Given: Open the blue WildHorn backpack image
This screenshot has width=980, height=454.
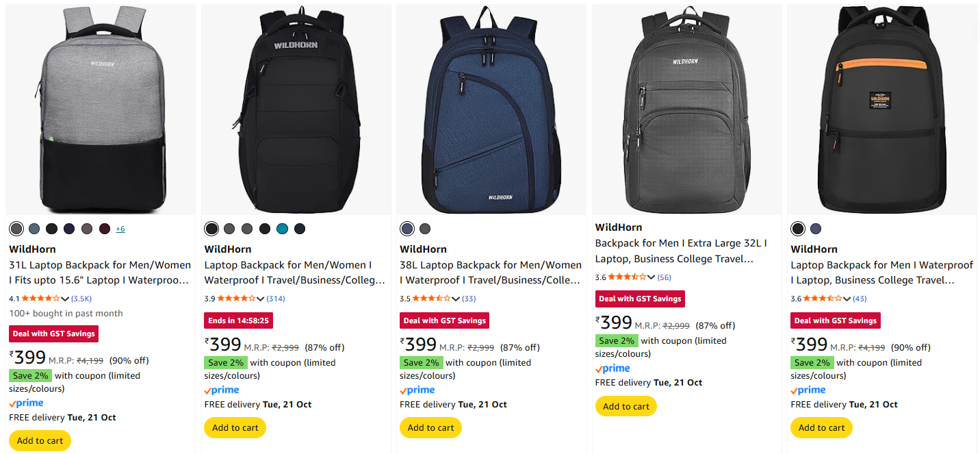Looking at the screenshot, I should (x=491, y=110).
